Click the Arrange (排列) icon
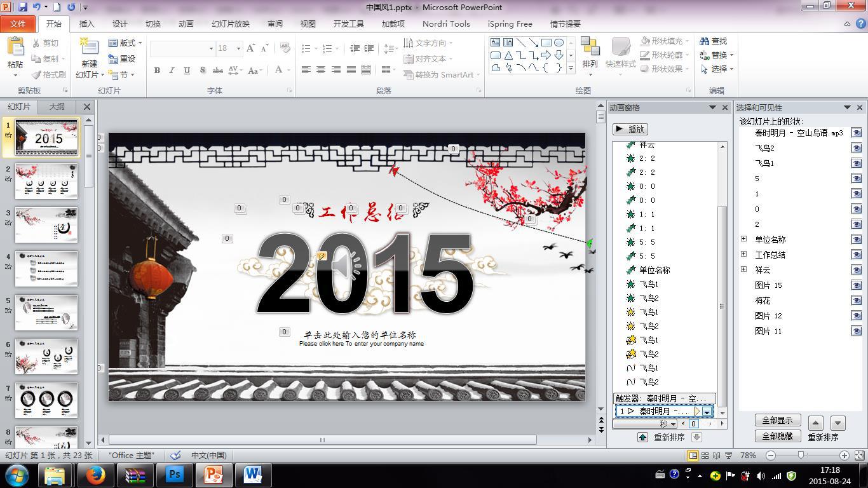The height and width of the screenshot is (488, 868). point(590,49)
